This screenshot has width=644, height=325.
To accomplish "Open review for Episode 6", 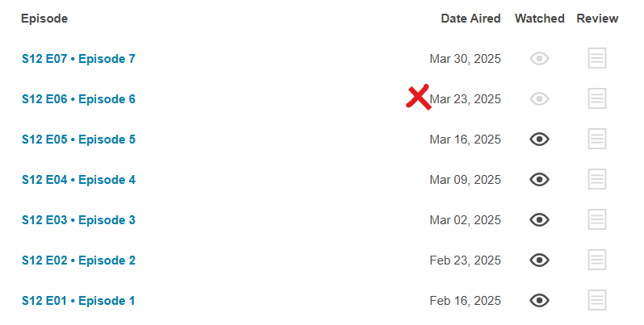I will coord(597,98).
